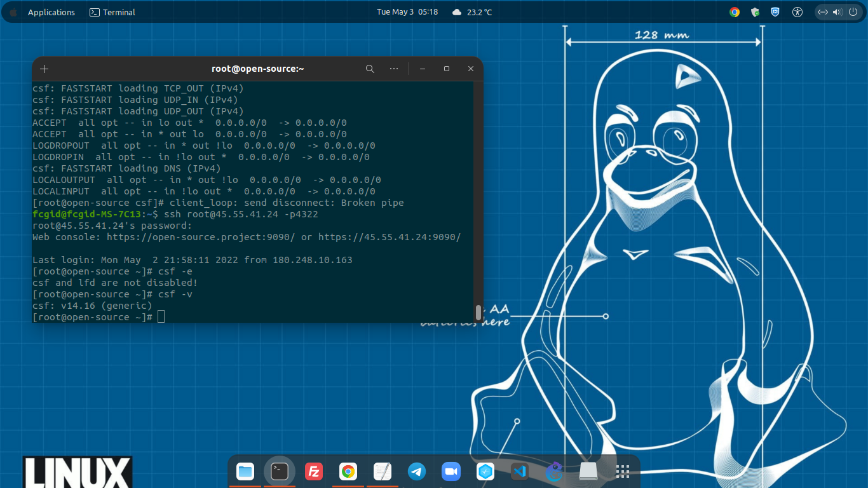Open a new terminal tab with plus button
The image size is (868, 488).
click(x=44, y=69)
